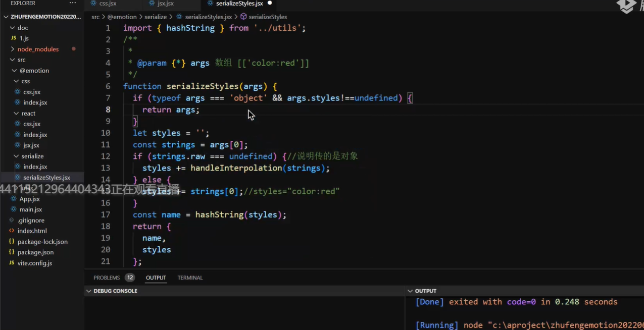Open main.jsx file in explorer
644x330 pixels.
30,209
